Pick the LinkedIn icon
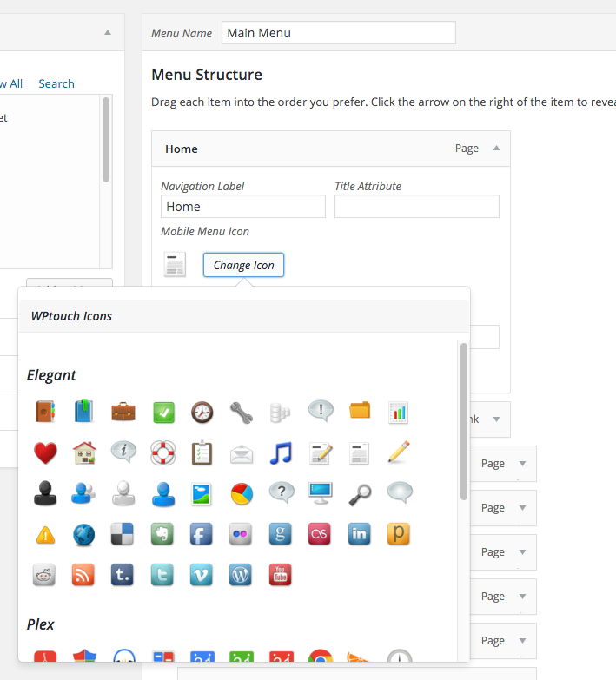Viewport: 616px width, 680px height. 359,534
